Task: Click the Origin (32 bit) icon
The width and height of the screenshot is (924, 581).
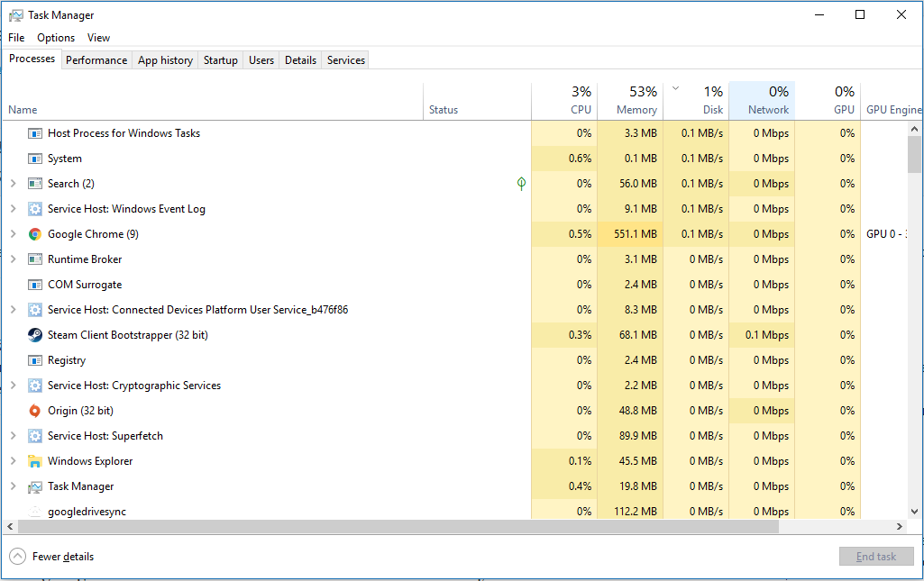Action: pyautogui.click(x=35, y=411)
